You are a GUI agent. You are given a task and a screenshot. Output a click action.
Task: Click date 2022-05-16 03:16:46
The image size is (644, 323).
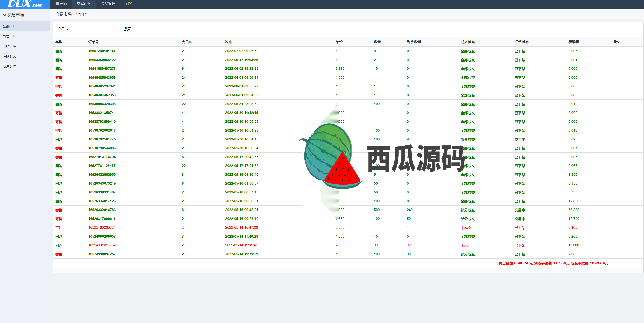coord(241,175)
